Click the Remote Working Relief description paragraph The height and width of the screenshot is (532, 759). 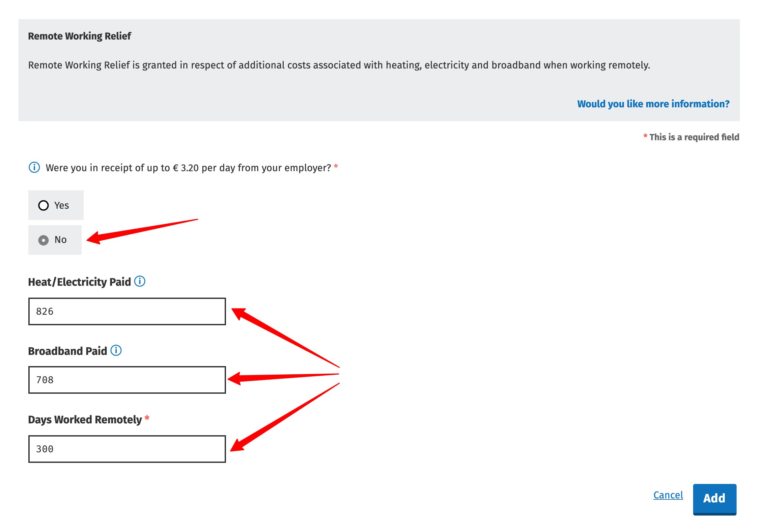pyautogui.click(x=339, y=65)
